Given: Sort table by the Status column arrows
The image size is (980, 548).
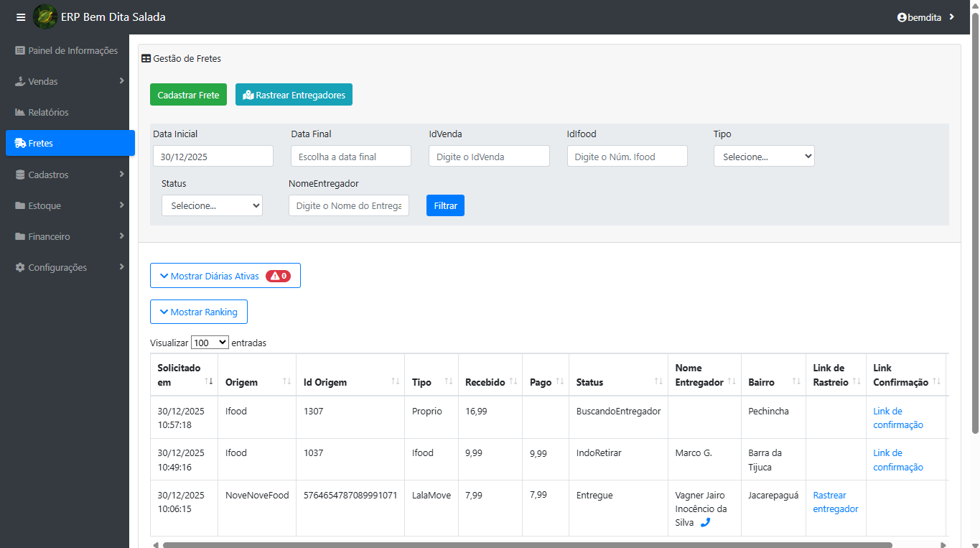Looking at the screenshot, I should click(658, 381).
